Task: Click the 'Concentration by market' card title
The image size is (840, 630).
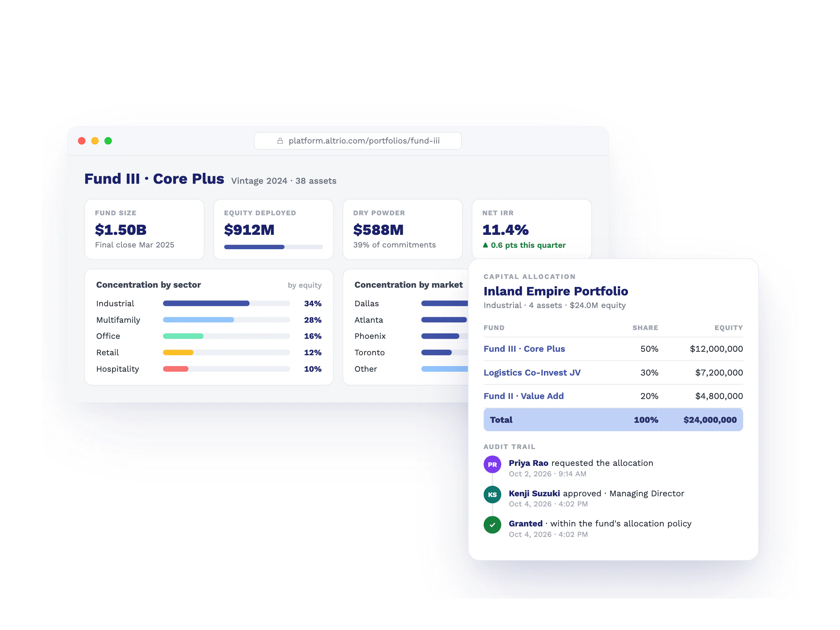Action: pyautogui.click(x=408, y=285)
